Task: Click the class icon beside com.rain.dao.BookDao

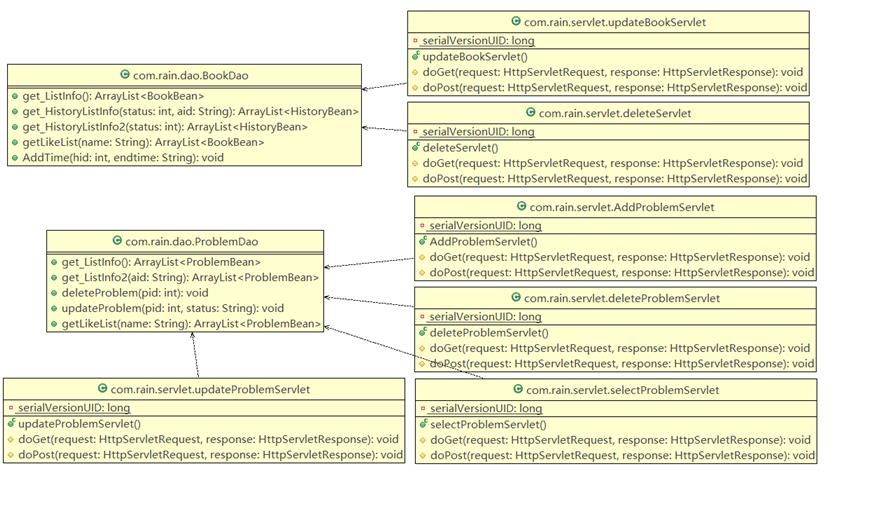Action: click(x=125, y=74)
